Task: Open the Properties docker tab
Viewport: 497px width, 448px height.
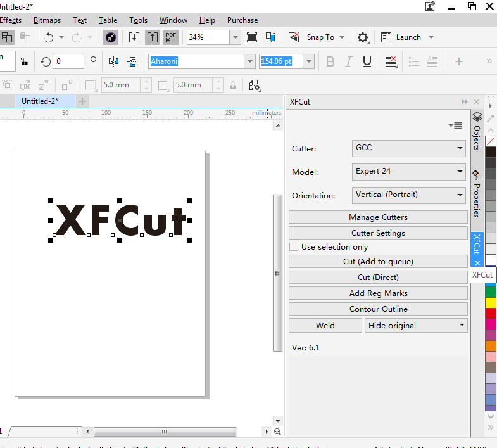Action: click(x=477, y=194)
